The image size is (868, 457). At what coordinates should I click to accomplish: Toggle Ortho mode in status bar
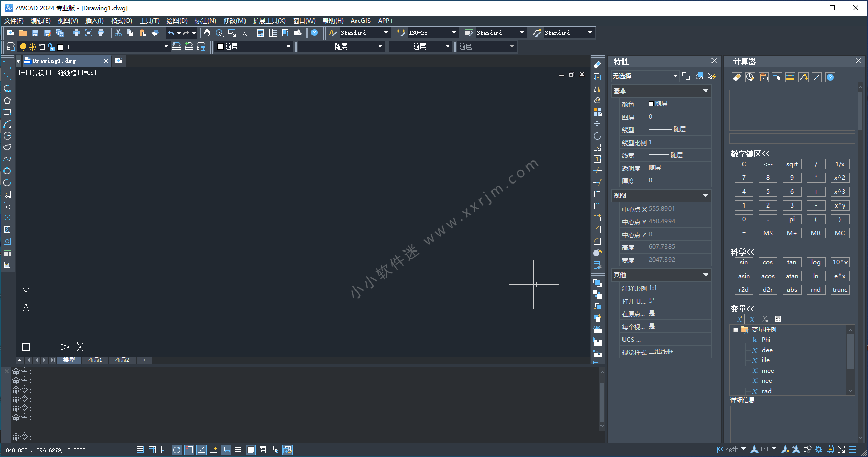tap(164, 450)
